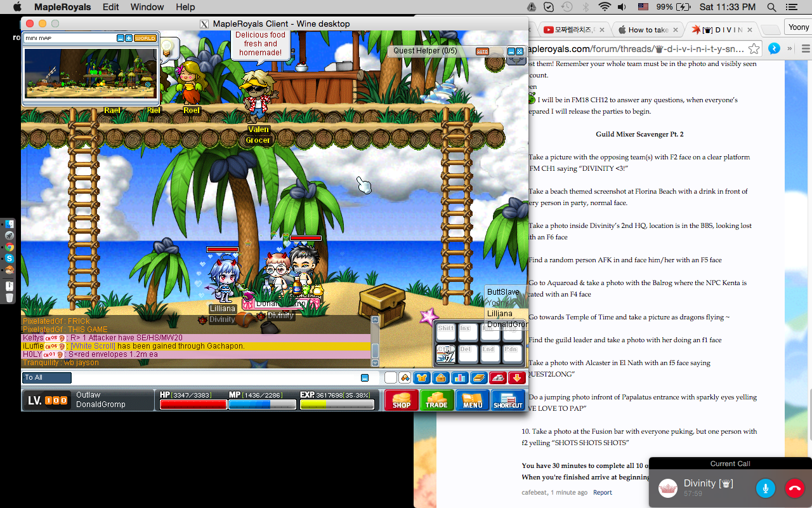This screenshot has height=508, width=812.
Task: Click the treasure chest on the beach
Action: [382, 305]
